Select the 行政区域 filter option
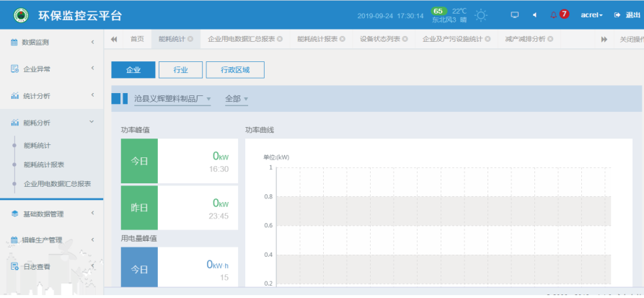644x298 pixels. click(235, 69)
